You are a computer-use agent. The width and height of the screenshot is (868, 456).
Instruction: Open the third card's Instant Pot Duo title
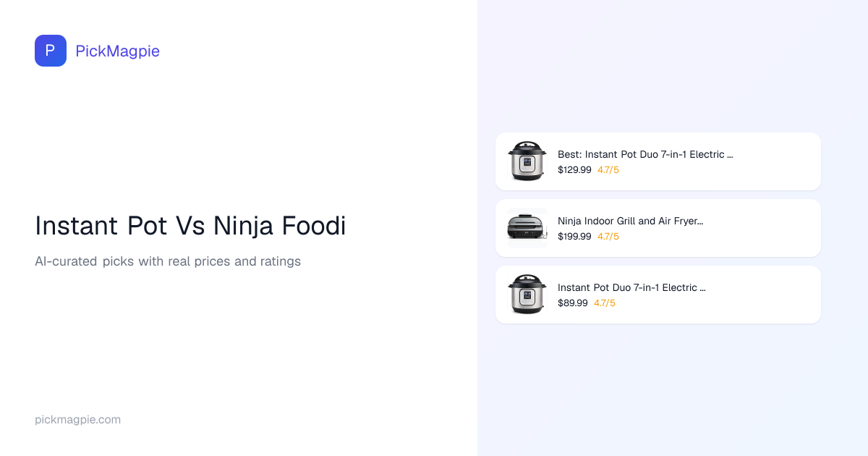(x=631, y=287)
